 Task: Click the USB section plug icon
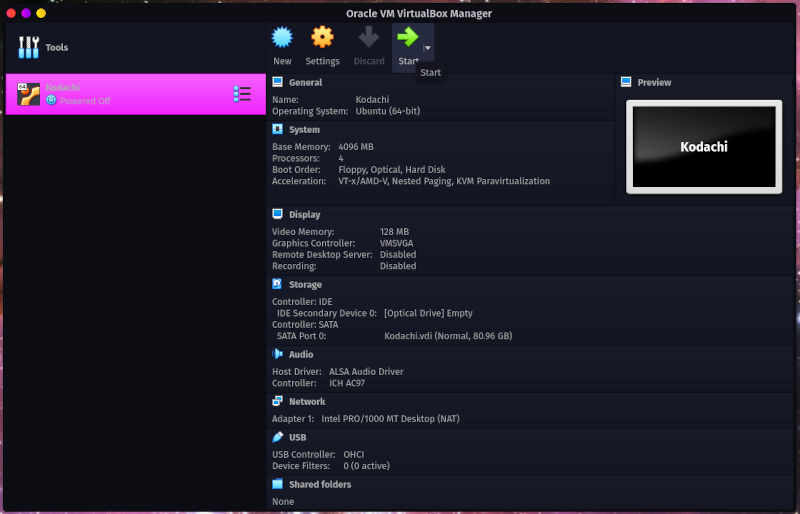tap(278, 436)
